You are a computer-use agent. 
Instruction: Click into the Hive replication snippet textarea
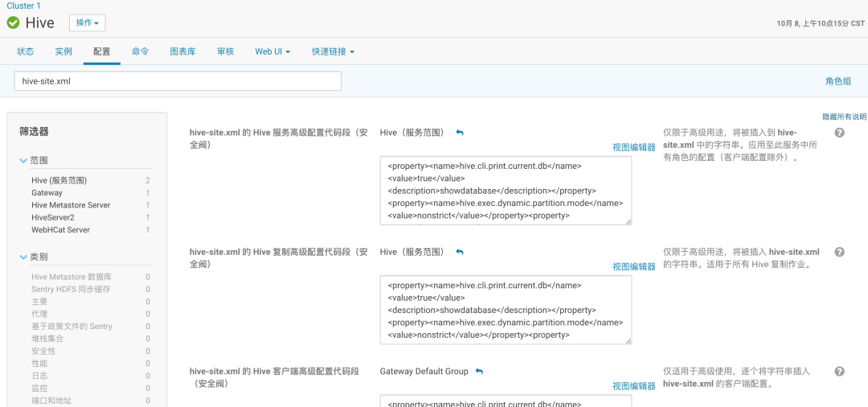click(506, 310)
